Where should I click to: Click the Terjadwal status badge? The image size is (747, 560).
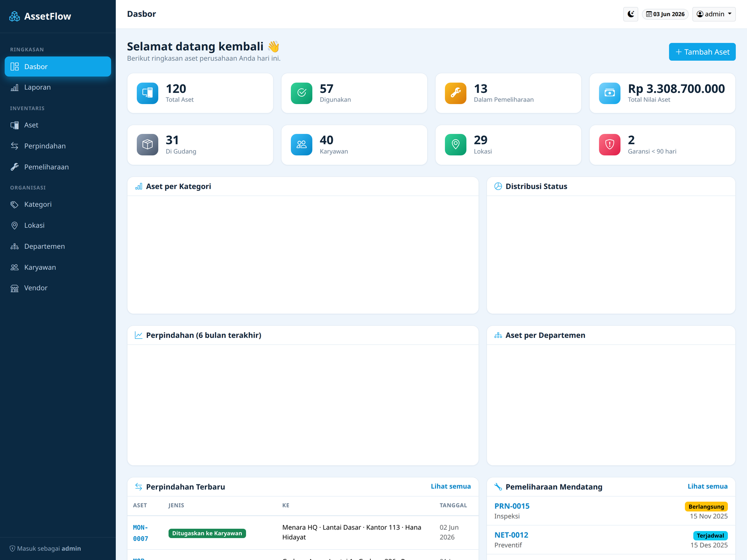click(x=711, y=536)
